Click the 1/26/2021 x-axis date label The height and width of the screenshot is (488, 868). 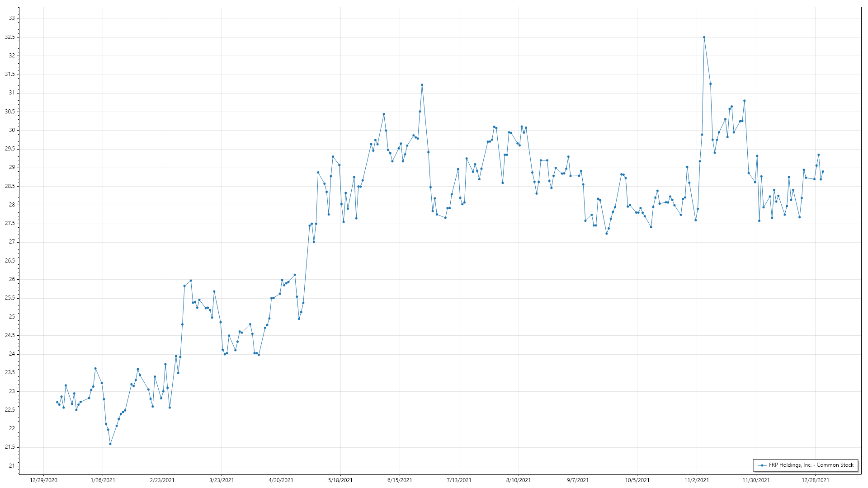tap(103, 480)
